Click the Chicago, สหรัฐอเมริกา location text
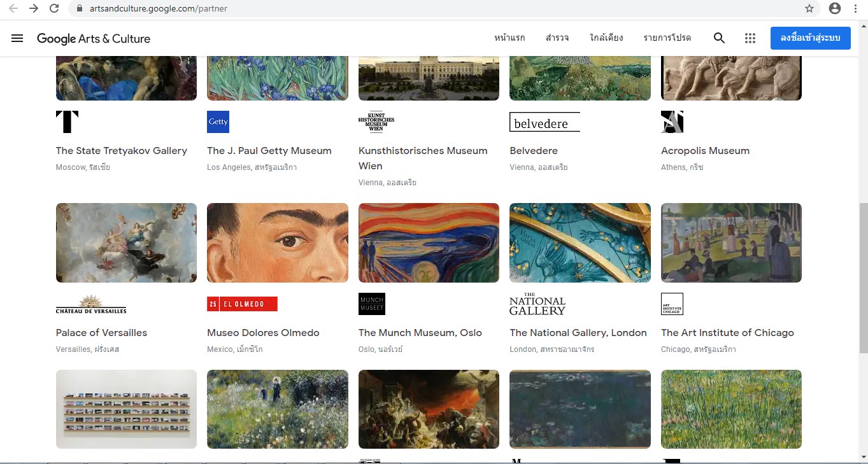The width and height of the screenshot is (868, 464). (699, 349)
